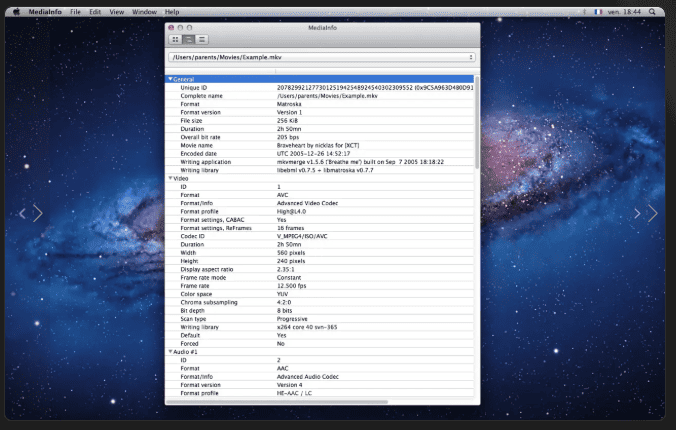Image resolution: width=676 pixels, height=430 pixels.
Task: Select the Scan type row
Action: click(x=319, y=319)
